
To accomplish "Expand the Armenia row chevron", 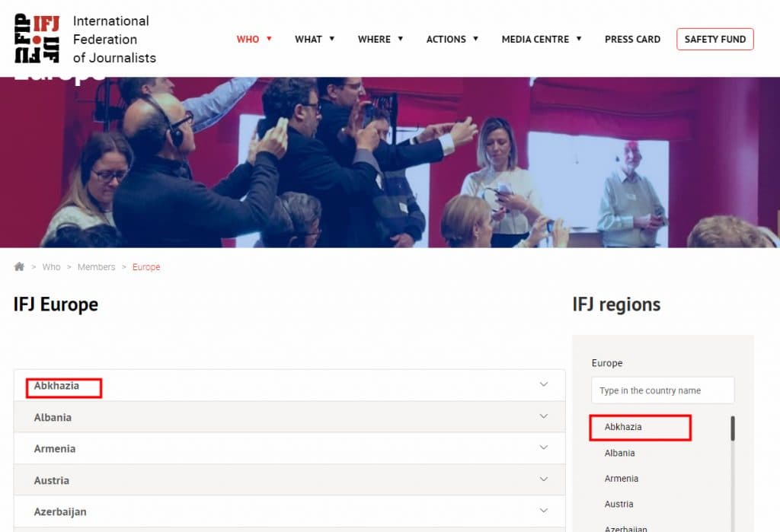I will pyautogui.click(x=543, y=448).
